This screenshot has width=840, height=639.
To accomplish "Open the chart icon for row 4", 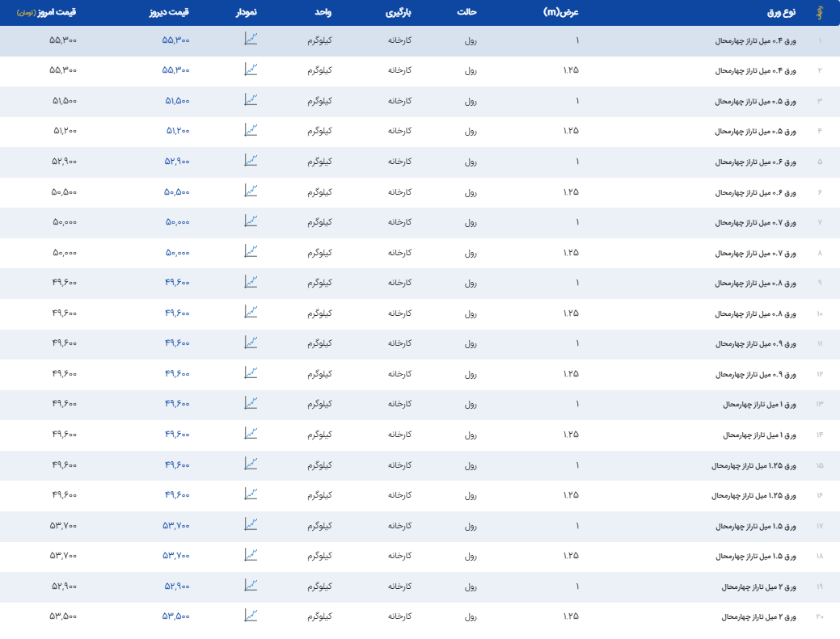I will [251, 130].
